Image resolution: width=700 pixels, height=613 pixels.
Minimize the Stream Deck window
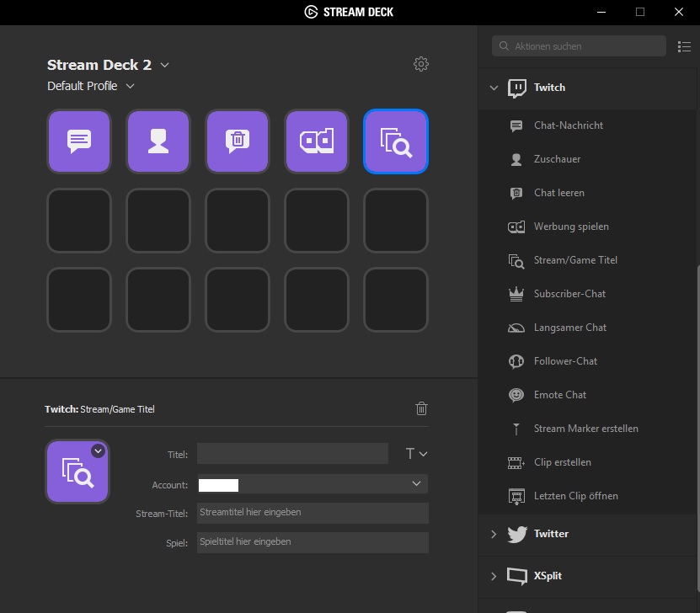pyautogui.click(x=601, y=12)
